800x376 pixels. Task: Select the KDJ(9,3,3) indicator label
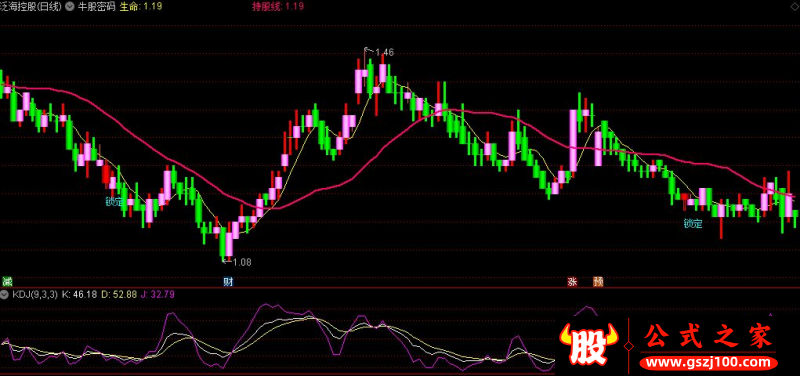[x=35, y=294]
